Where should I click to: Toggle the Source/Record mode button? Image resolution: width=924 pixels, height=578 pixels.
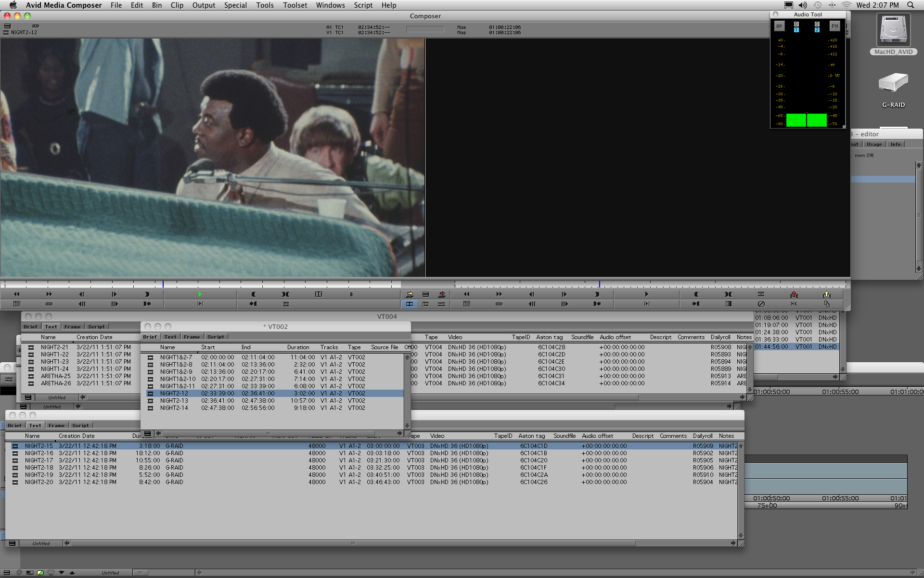pyautogui.click(x=410, y=304)
